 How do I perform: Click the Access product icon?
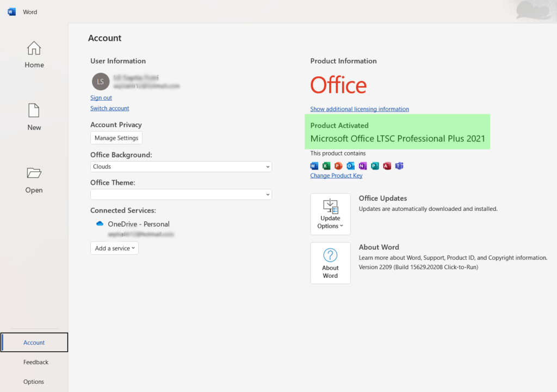point(387,166)
